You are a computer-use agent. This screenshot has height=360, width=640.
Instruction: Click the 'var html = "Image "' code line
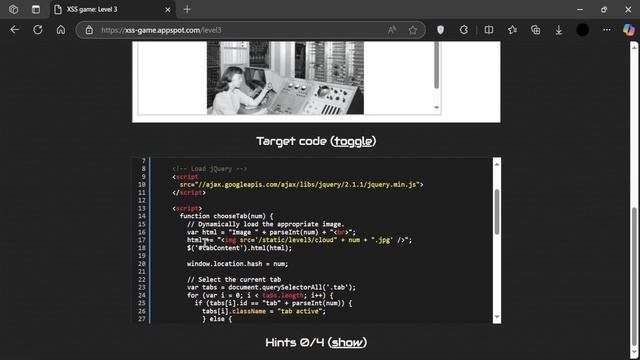tap(271, 232)
